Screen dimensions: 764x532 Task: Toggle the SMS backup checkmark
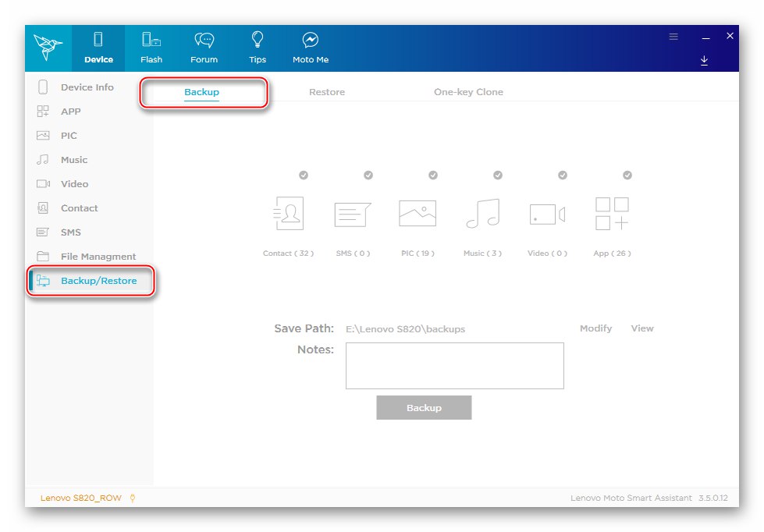368,175
